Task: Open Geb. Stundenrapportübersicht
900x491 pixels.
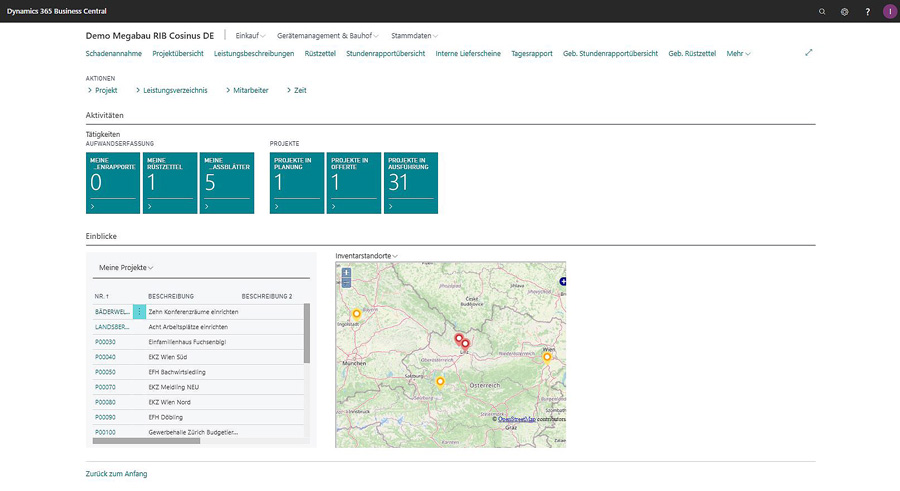Action: (610, 53)
